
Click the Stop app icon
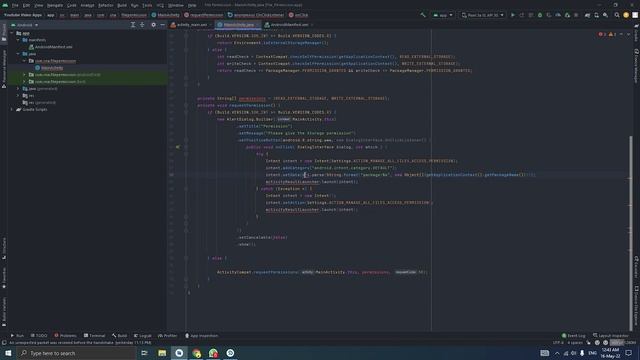click(x=576, y=15)
